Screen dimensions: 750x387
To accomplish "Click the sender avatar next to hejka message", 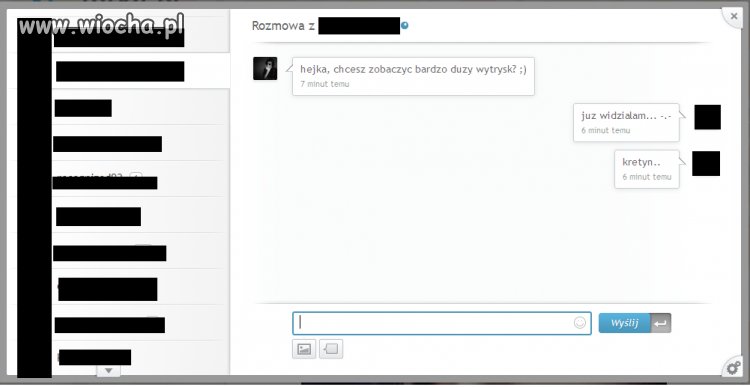I will (265, 68).
